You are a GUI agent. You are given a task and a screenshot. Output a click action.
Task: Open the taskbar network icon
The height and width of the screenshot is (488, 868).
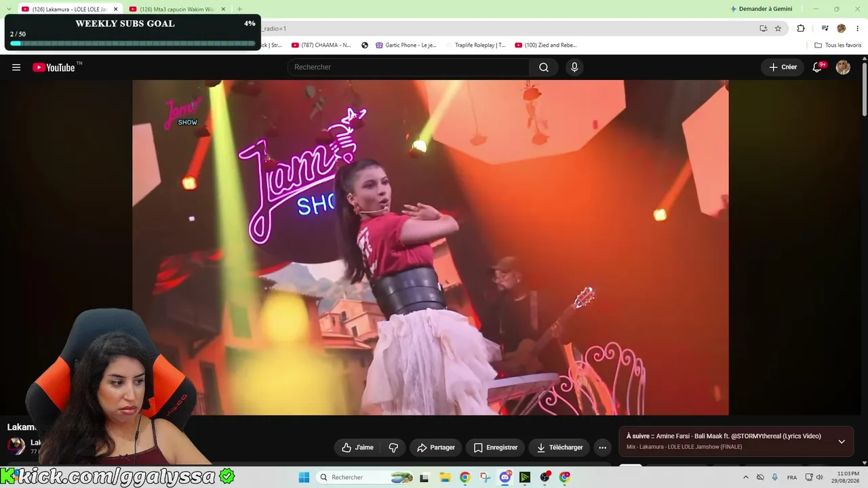point(808,477)
